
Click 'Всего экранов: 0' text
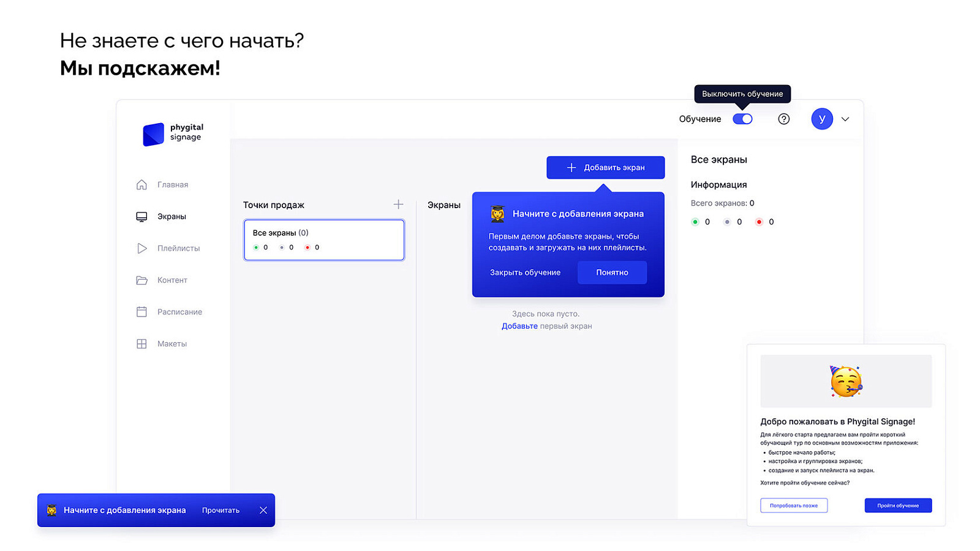click(x=722, y=203)
